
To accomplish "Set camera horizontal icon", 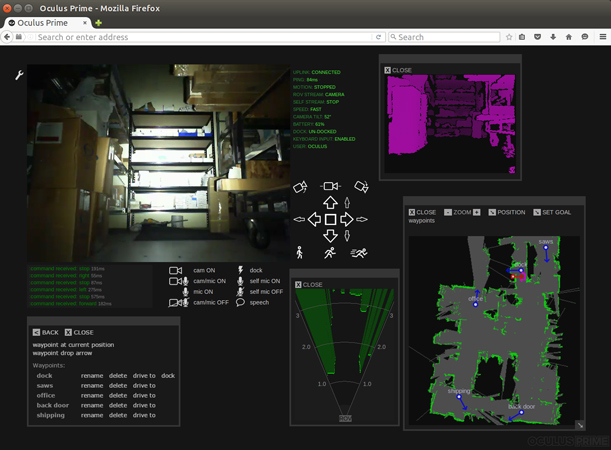I will tap(330, 186).
